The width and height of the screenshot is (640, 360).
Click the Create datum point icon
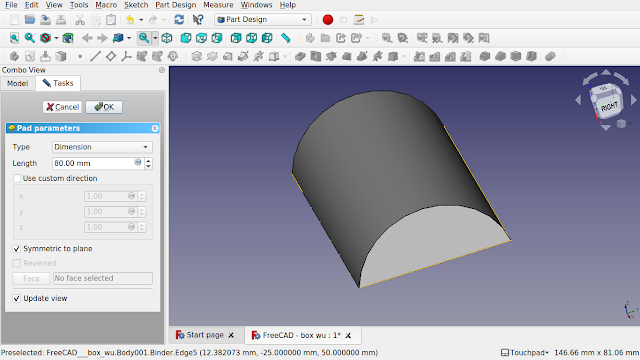tap(80, 56)
